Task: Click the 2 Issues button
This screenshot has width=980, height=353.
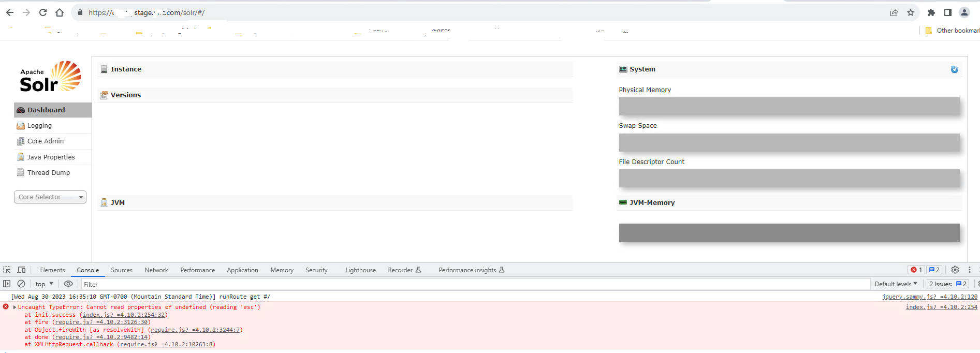Action: click(948, 284)
